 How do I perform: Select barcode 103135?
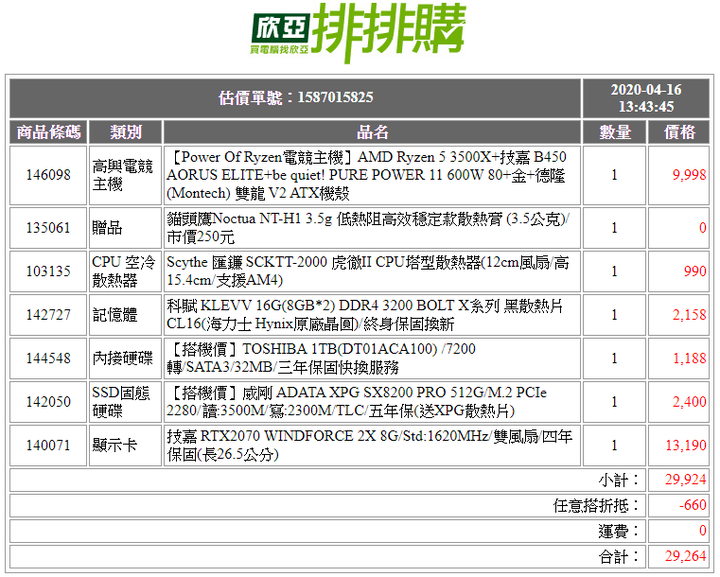click(x=48, y=271)
